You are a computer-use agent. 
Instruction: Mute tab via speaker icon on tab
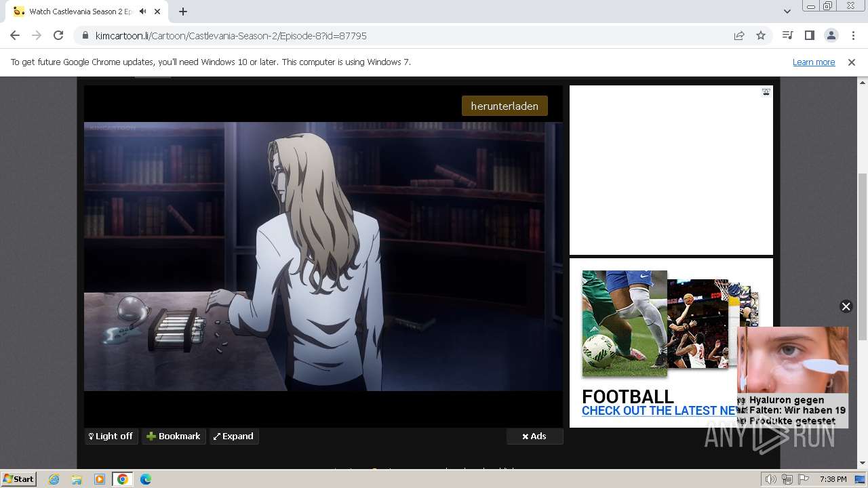[x=143, y=11]
